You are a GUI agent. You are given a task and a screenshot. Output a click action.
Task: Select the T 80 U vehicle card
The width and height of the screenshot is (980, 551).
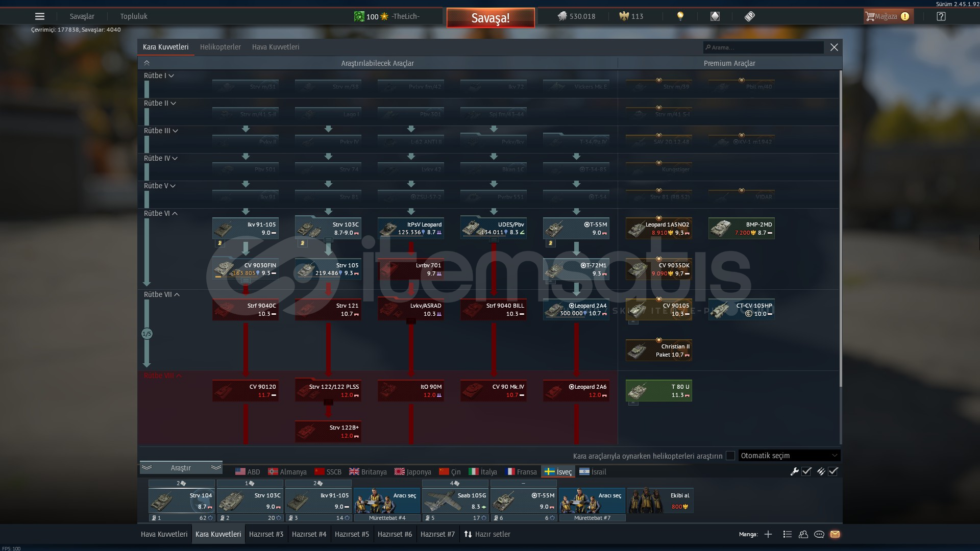pyautogui.click(x=659, y=391)
